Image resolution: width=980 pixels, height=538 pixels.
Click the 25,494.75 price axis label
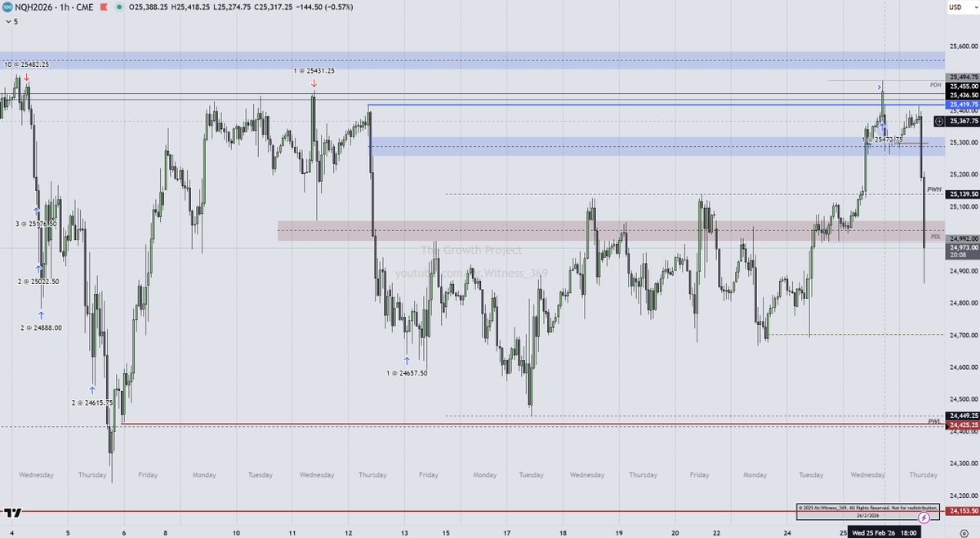(962, 76)
